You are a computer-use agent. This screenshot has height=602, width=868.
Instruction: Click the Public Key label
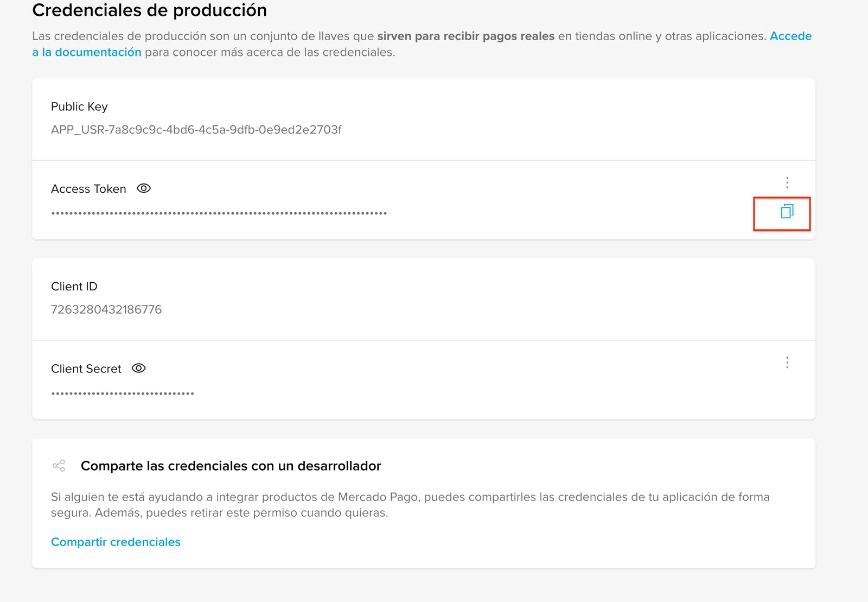79,106
